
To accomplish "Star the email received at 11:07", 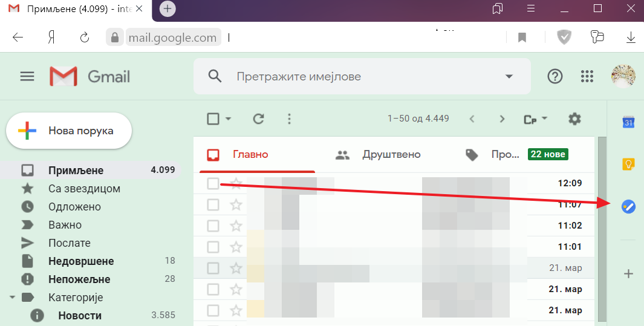I will tap(236, 205).
